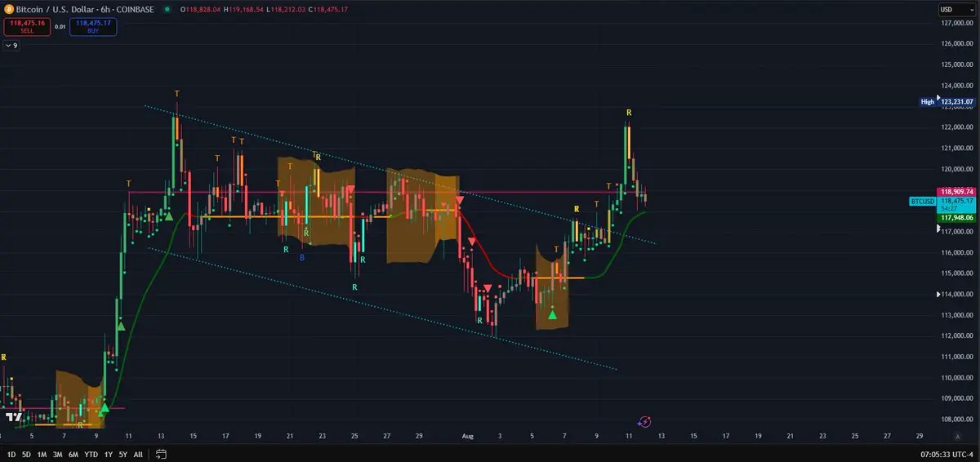
Task: Click the 0.01 spread value
Action: coord(60,27)
